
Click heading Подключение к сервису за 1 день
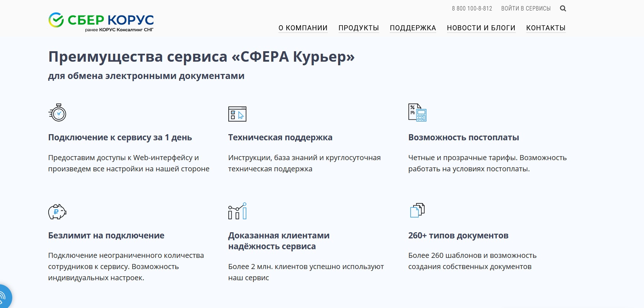(120, 137)
